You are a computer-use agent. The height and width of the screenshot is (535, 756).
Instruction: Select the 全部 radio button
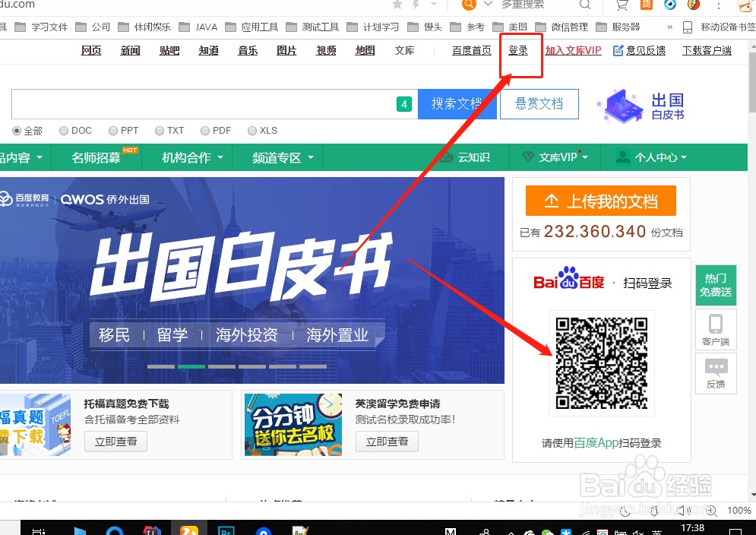[17, 131]
